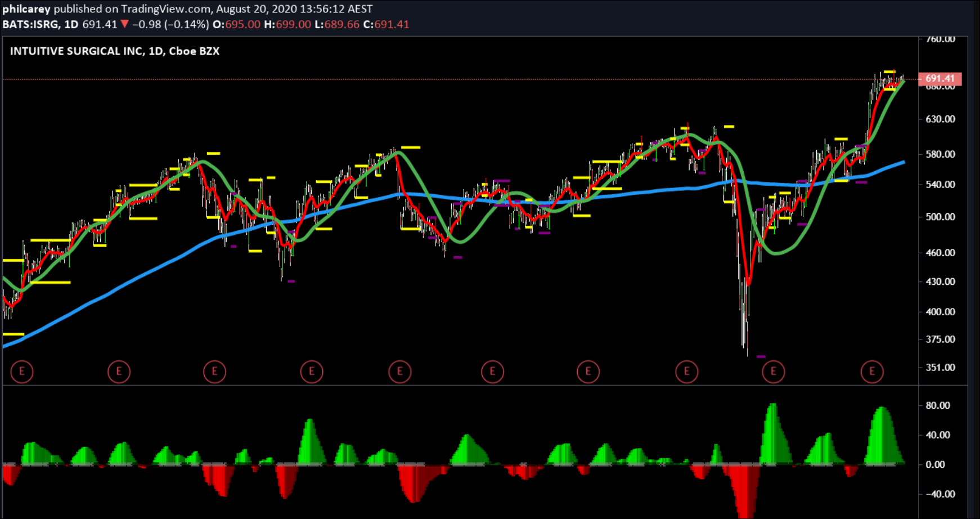The image size is (980, 519).
Task: Click the 691.41 current price label on axis
Action: coord(940,79)
